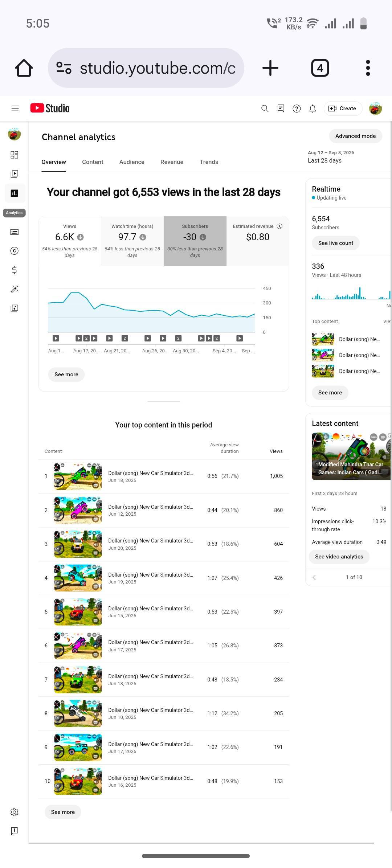Open the hamburger navigation menu
The image size is (392, 868).
pos(15,108)
